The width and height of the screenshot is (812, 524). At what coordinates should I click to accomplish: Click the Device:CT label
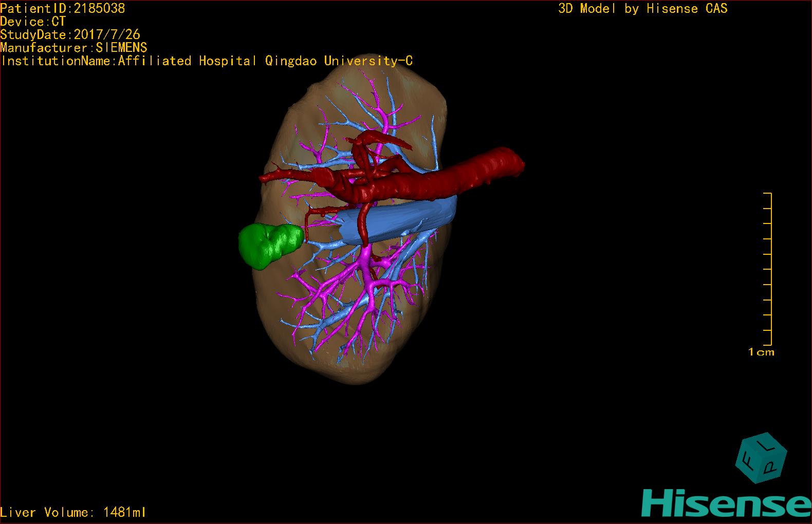click(x=33, y=22)
